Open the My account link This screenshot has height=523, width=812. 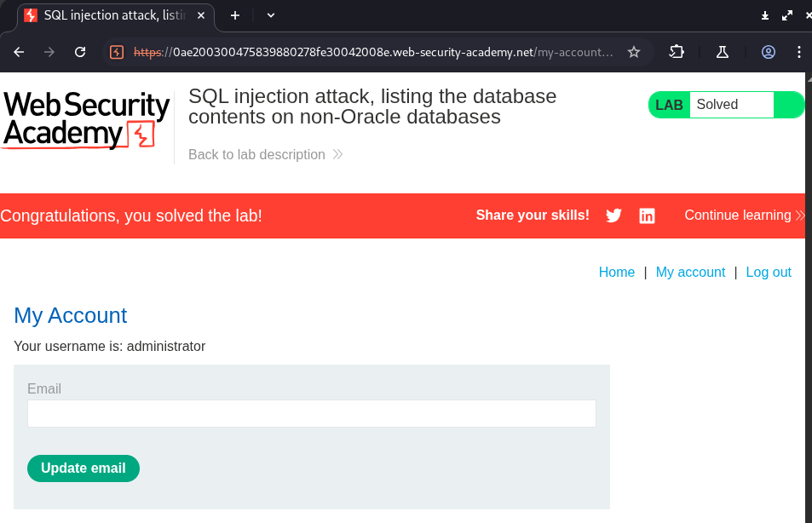click(690, 272)
